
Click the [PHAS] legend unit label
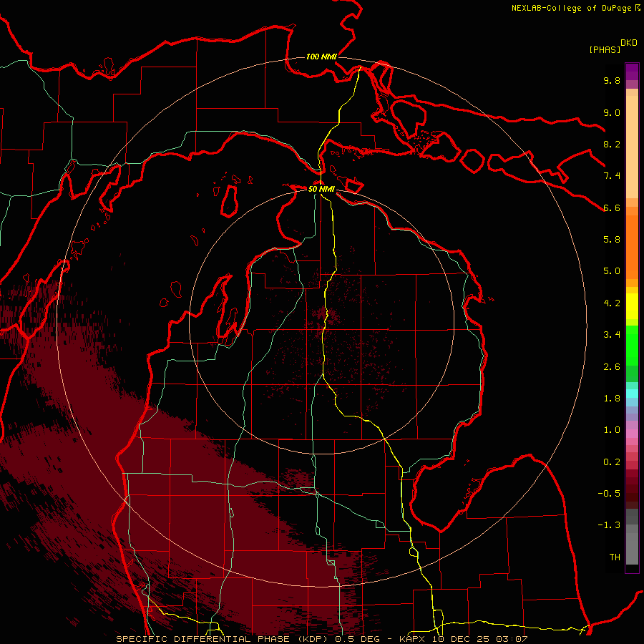(x=605, y=49)
